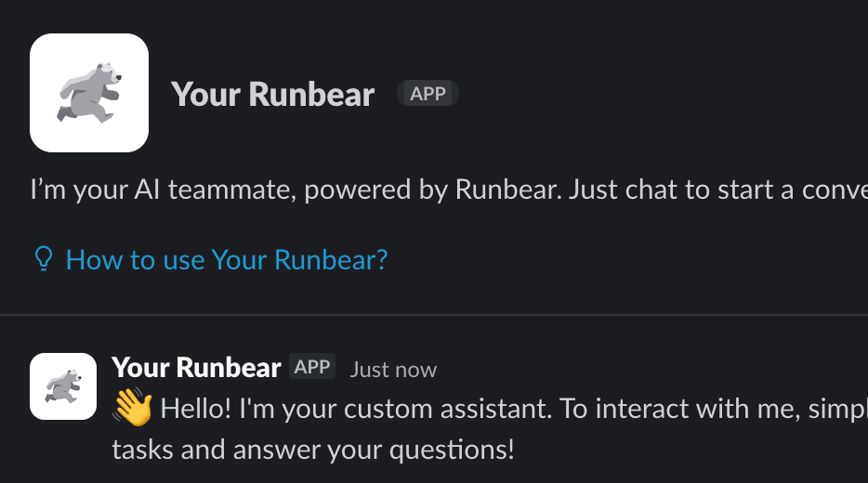This screenshot has height=483, width=868.
Task: Click the APP badge beside the message sender
Action: coord(312,367)
